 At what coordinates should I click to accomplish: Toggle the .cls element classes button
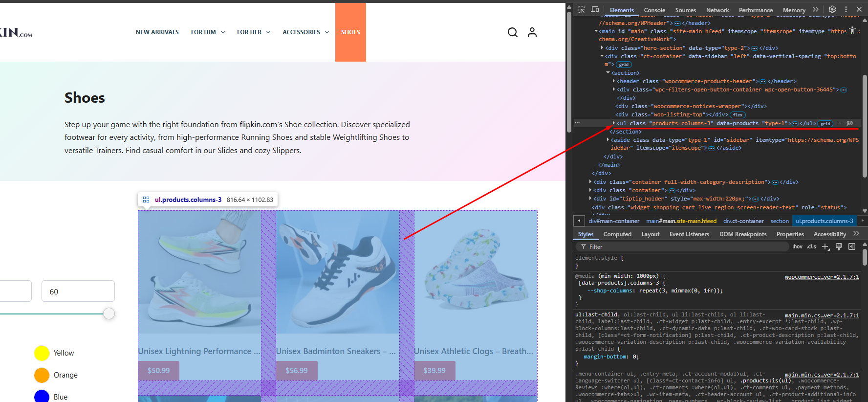[x=811, y=246]
